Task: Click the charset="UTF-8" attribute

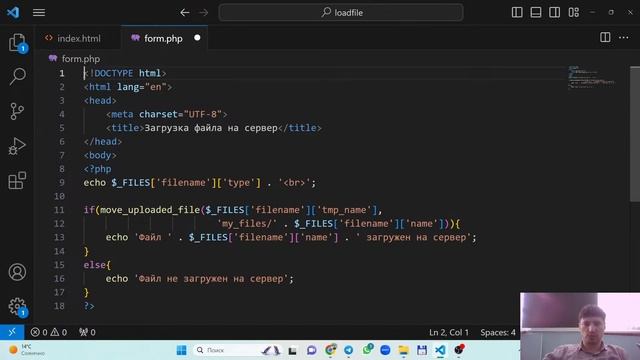Action: 180,114
